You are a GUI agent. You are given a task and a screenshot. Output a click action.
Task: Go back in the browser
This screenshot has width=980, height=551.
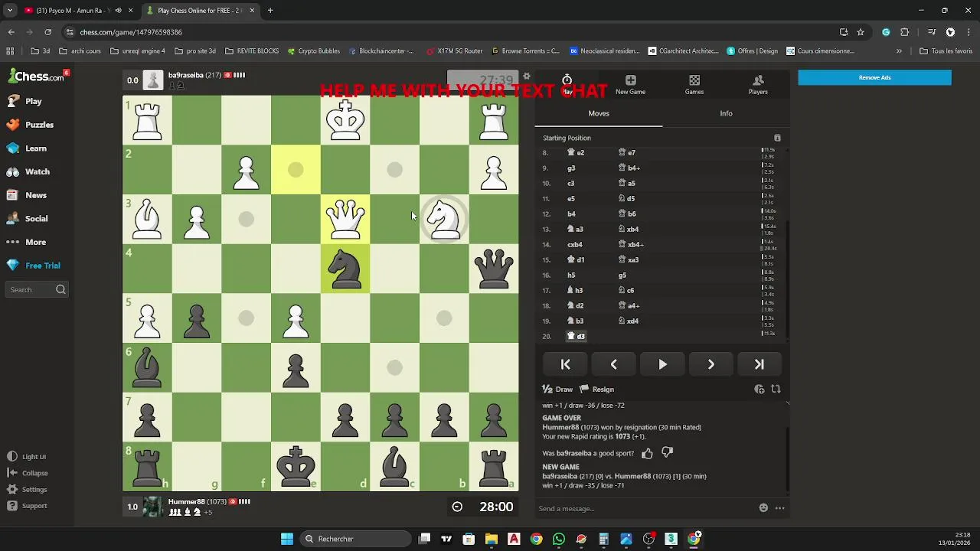click(11, 32)
